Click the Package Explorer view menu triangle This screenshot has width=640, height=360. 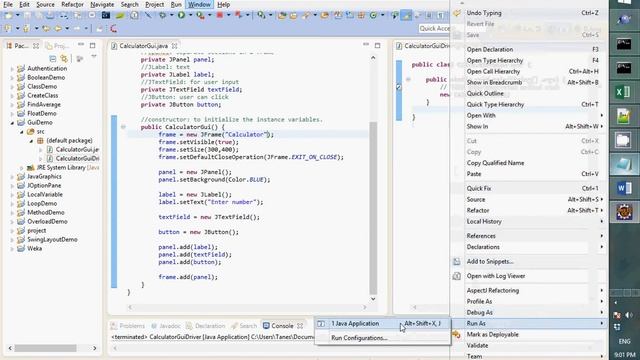click(x=94, y=57)
